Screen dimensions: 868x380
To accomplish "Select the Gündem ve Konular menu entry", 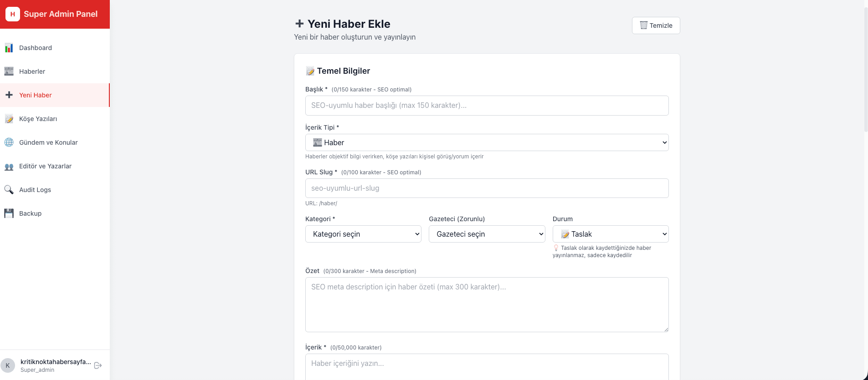I will (x=48, y=142).
